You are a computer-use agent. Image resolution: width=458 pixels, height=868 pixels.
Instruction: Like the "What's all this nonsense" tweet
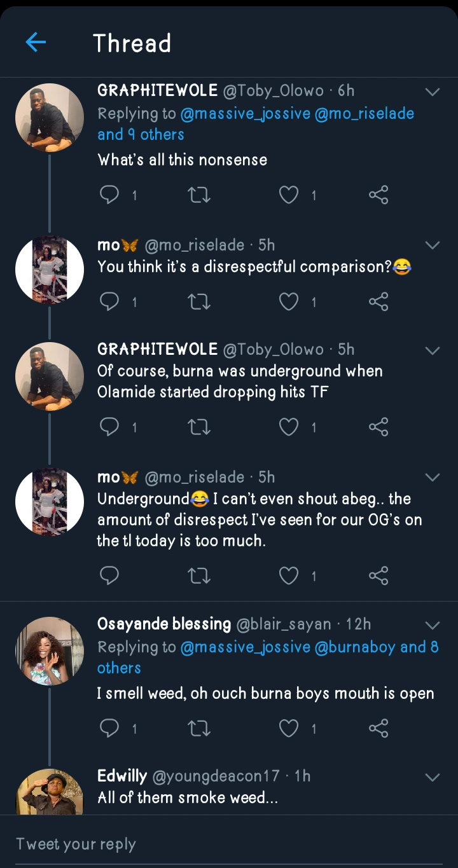click(289, 195)
